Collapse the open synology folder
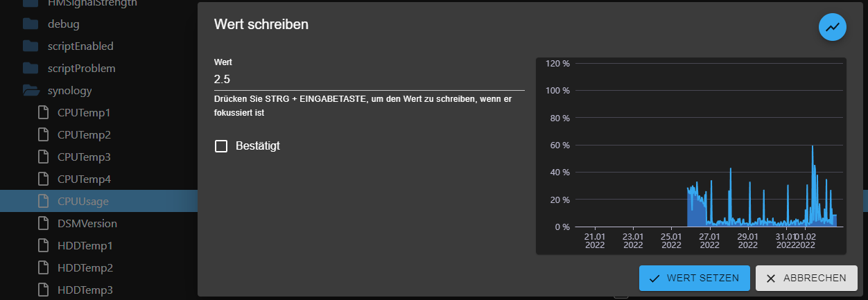 [31, 91]
